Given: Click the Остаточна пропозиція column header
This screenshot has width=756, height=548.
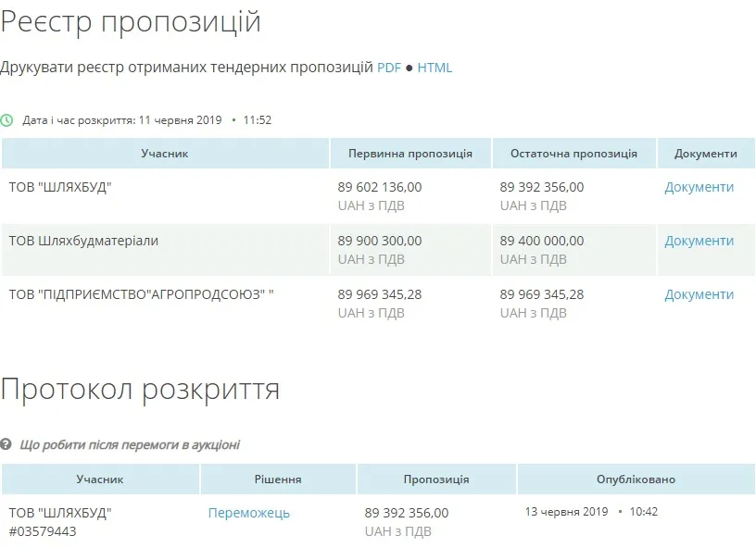Looking at the screenshot, I should point(573,154).
